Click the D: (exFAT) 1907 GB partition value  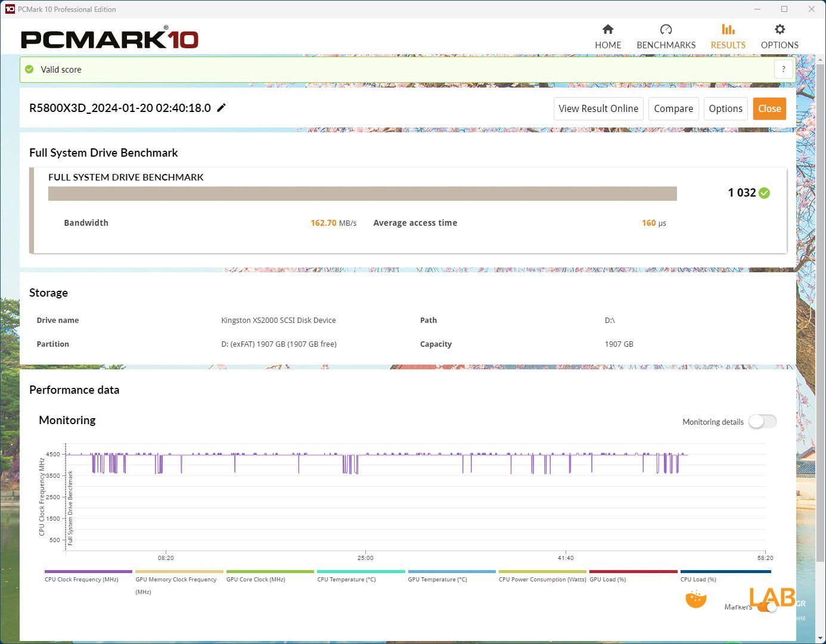(x=279, y=344)
